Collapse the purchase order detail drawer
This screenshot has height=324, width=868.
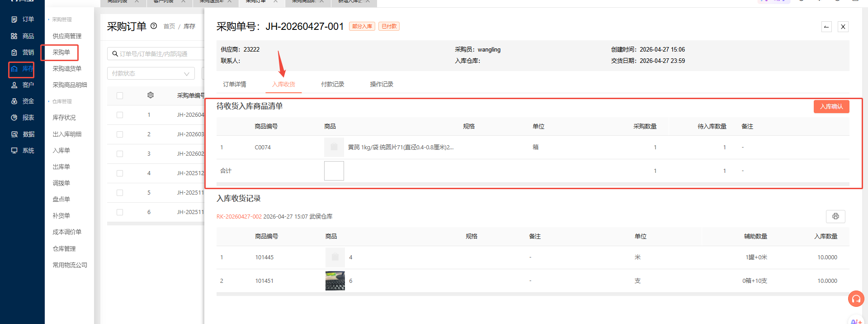(x=826, y=27)
